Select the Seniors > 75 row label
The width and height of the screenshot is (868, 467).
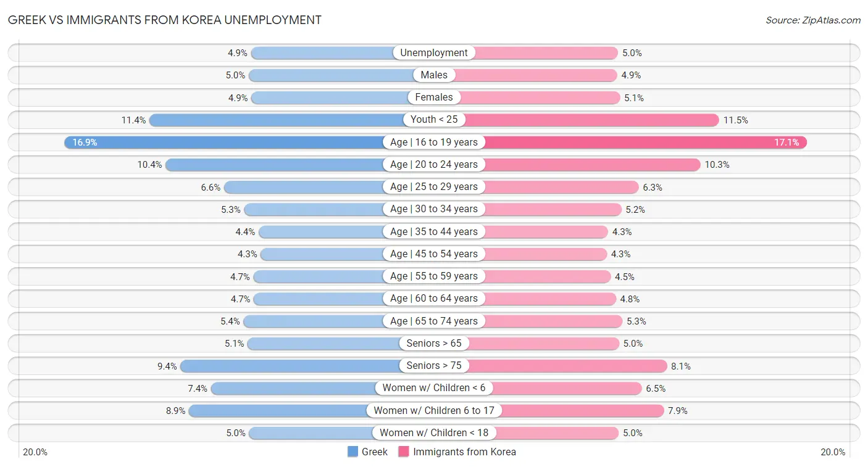[x=434, y=366]
